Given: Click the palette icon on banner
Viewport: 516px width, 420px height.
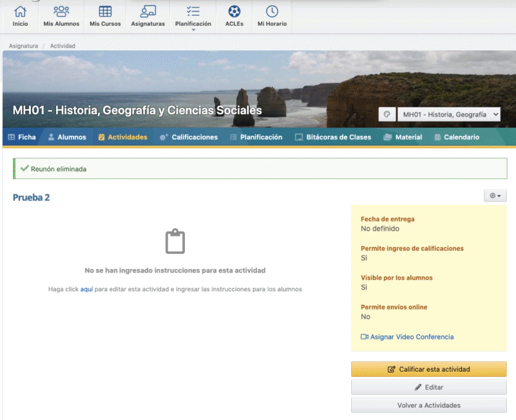Looking at the screenshot, I should click(387, 115).
